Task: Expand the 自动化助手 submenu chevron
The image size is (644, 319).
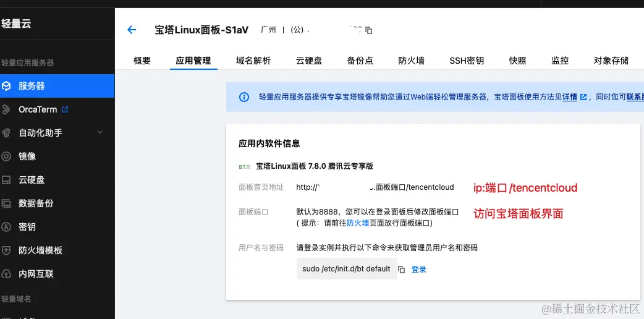Action: 100,132
